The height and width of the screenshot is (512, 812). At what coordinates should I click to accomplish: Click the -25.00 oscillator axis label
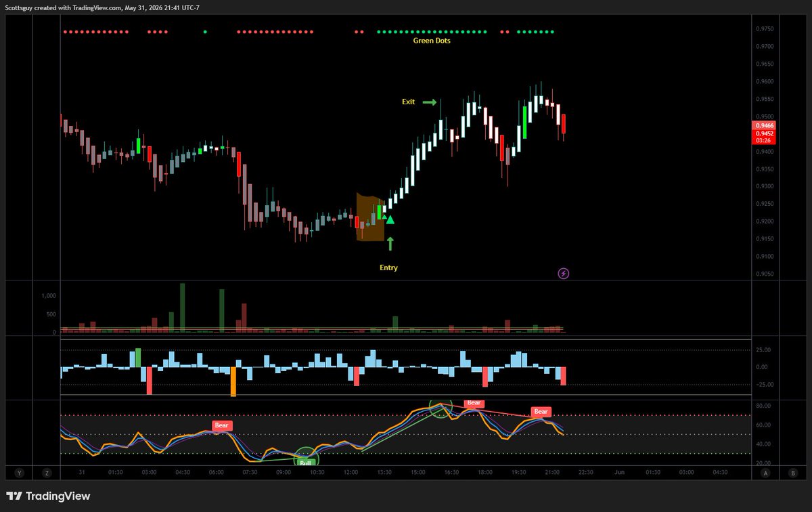point(766,385)
